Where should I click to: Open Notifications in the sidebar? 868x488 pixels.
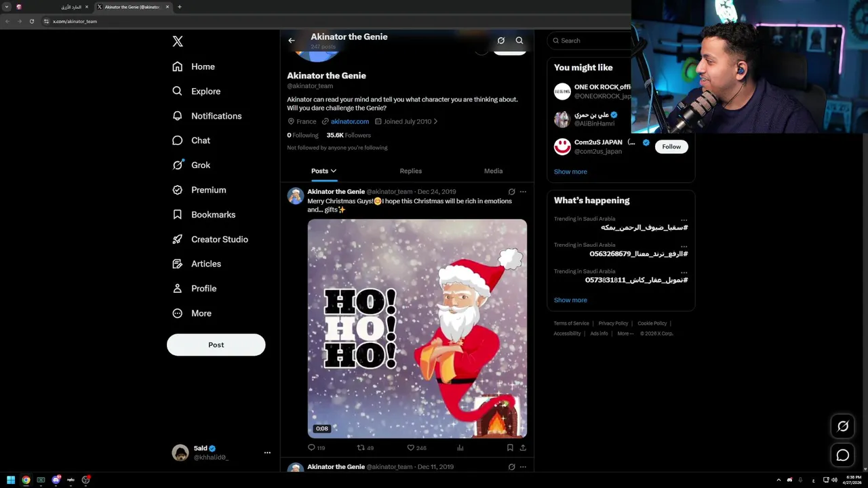[207, 116]
